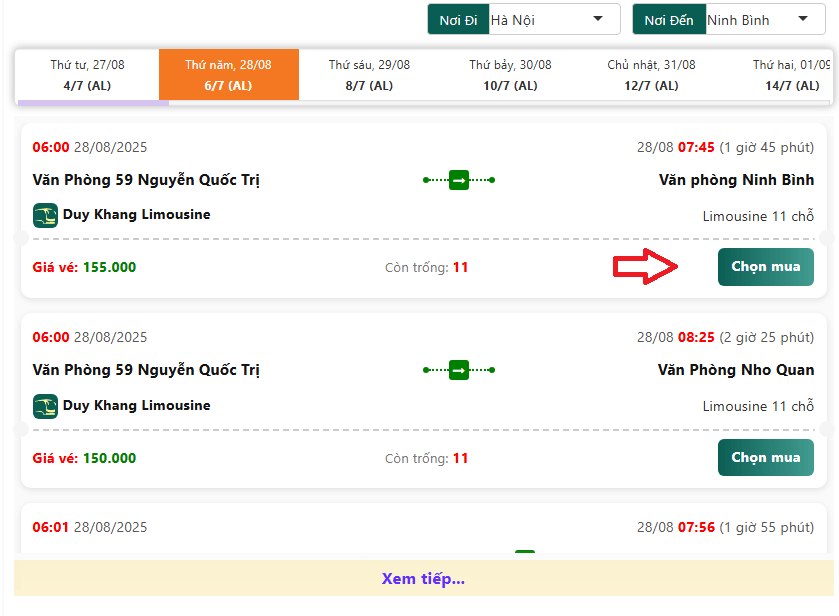
Task: Select the Thứ năm, 28/08 date tab
Action: tap(228, 75)
